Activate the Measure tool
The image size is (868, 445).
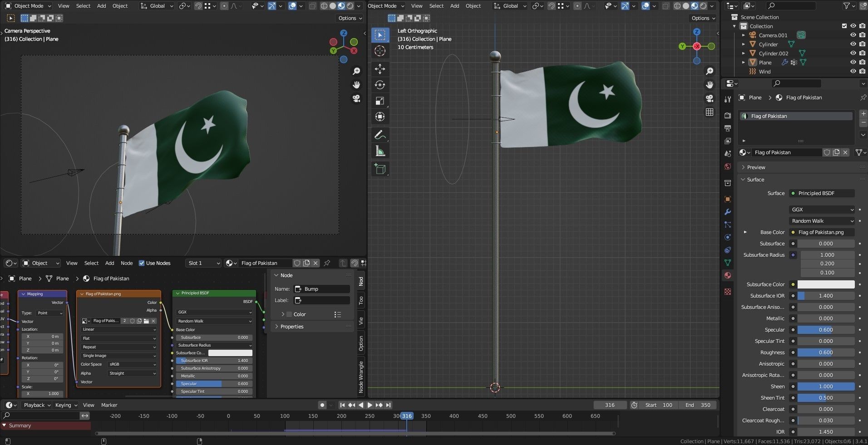click(x=380, y=151)
